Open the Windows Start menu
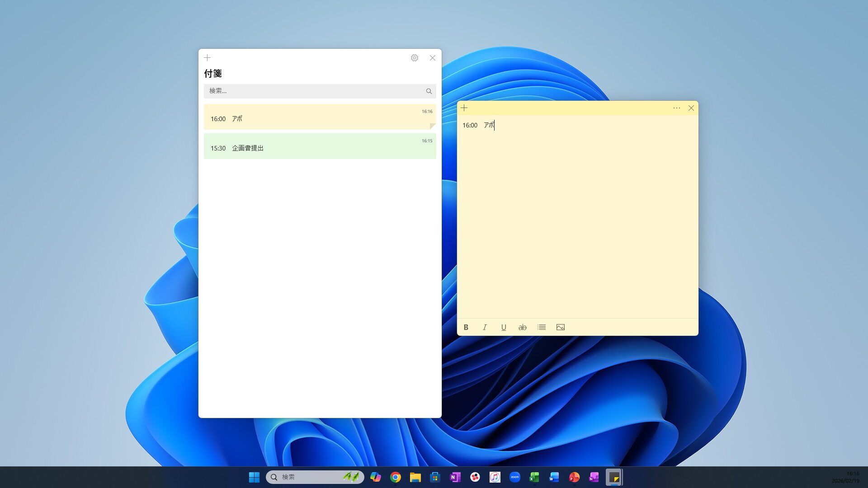 [x=254, y=477]
